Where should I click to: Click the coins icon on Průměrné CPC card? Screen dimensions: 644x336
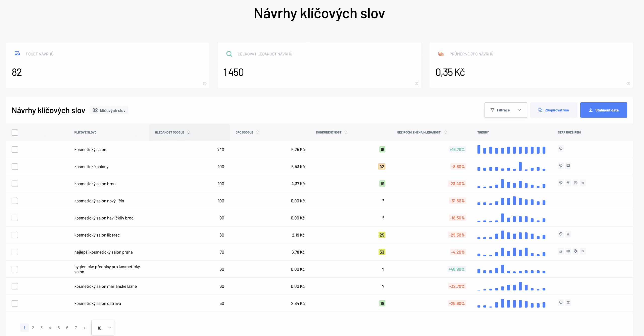click(440, 54)
